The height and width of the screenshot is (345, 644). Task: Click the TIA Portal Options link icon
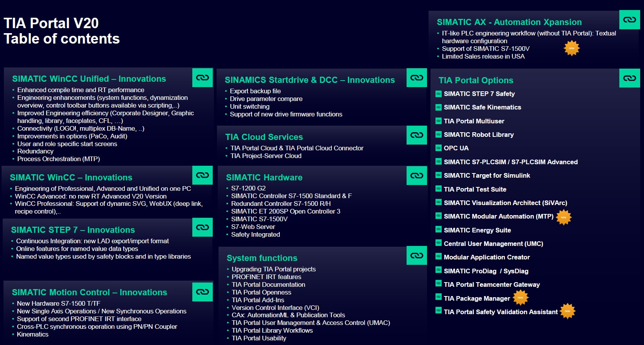pos(629,78)
